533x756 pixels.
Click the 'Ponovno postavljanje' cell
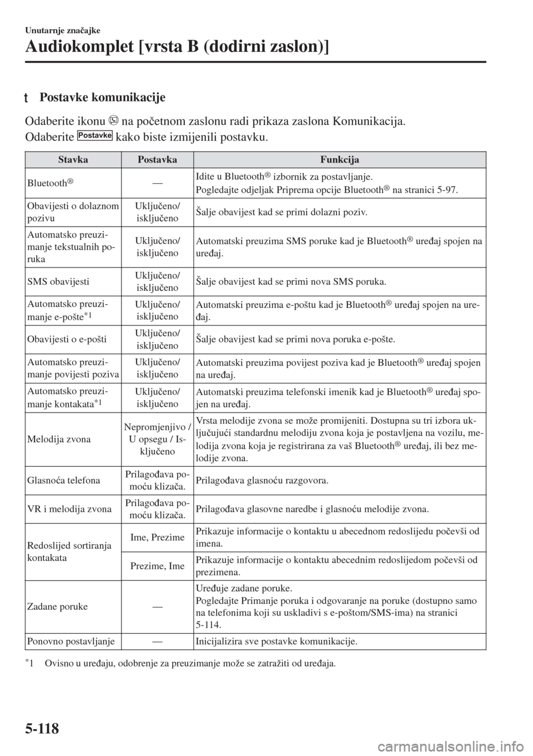(73, 642)
